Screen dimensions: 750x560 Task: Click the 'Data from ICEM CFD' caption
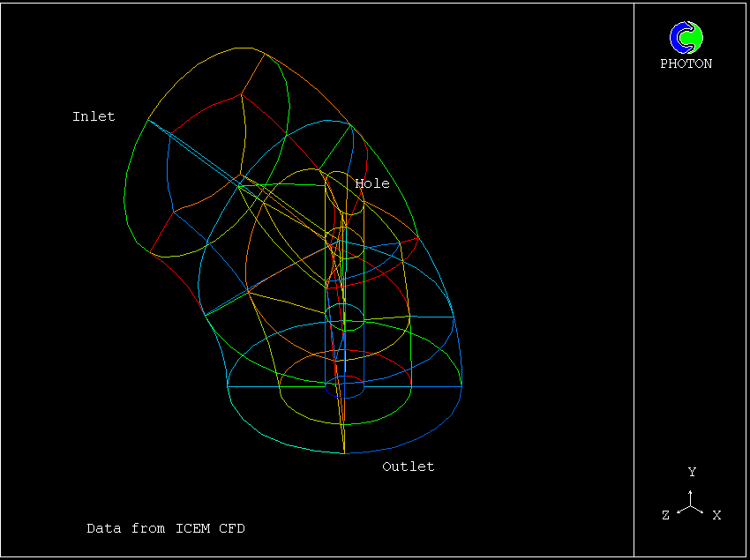click(x=166, y=528)
